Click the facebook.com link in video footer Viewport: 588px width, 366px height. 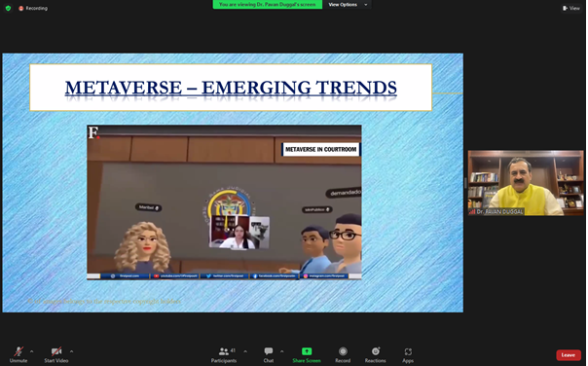274,276
